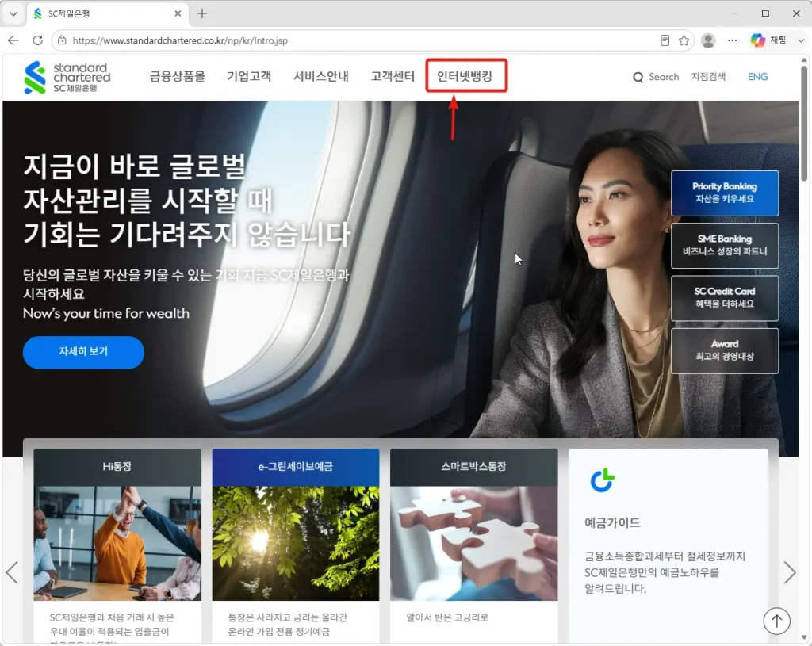Viewport: 812px width, 646px height.
Task: Open 인터넷뱅킹 menu
Action: pyautogui.click(x=465, y=76)
